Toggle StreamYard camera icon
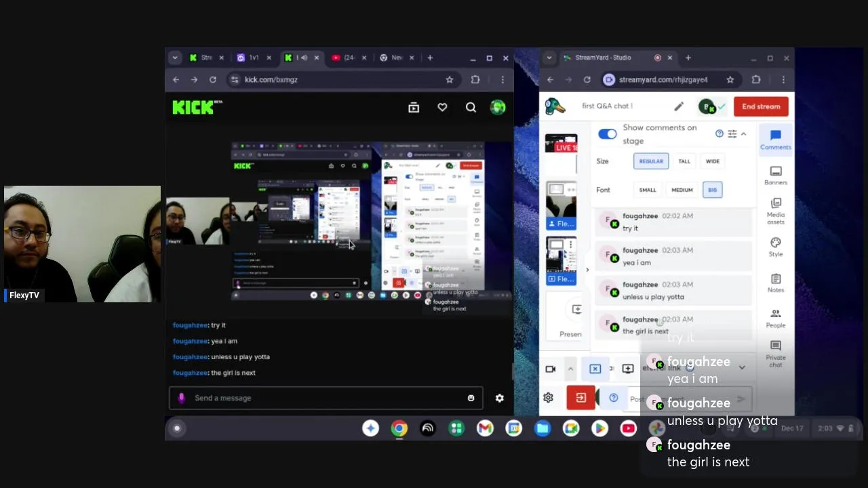This screenshot has width=868, height=488. [x=551, y=369]
